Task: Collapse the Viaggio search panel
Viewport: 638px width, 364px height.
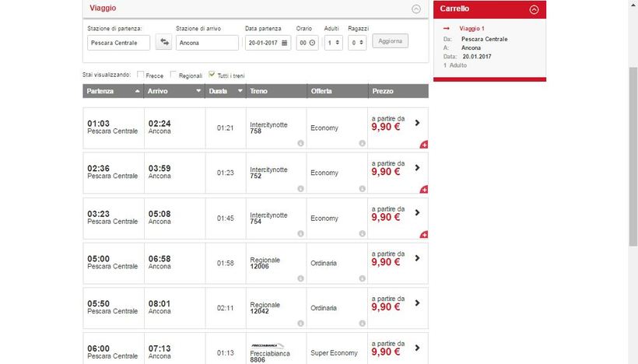Action: coord(416,9)
